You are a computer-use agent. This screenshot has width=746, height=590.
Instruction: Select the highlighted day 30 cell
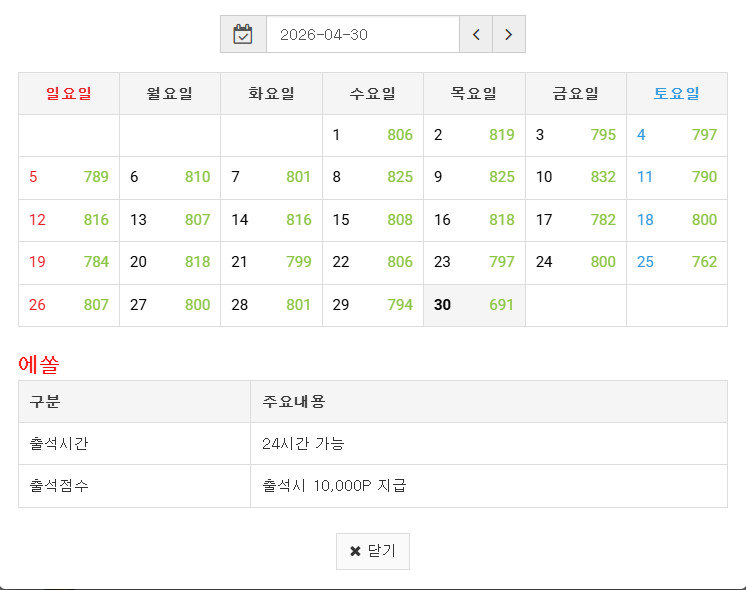[x=474, y=305]
